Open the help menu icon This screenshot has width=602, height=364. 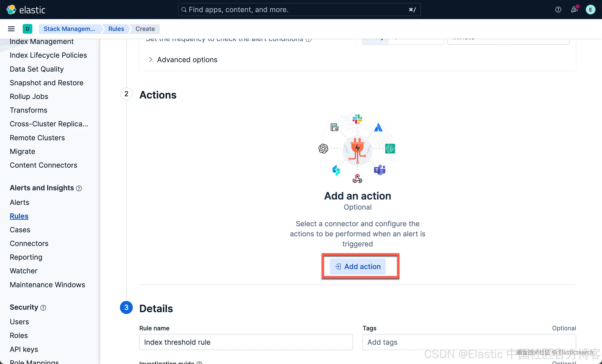pos(558,10)
